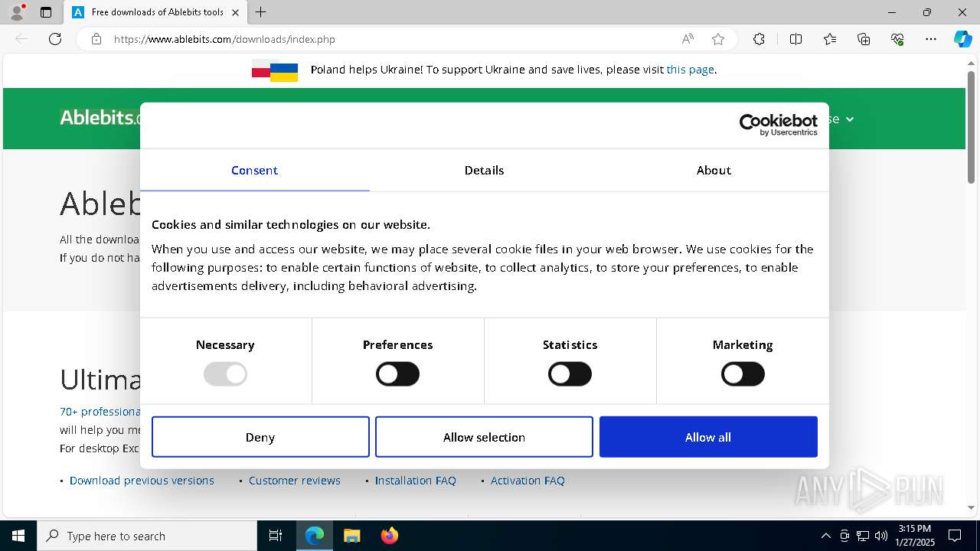View site information lock icon

(x=96, y=39)
